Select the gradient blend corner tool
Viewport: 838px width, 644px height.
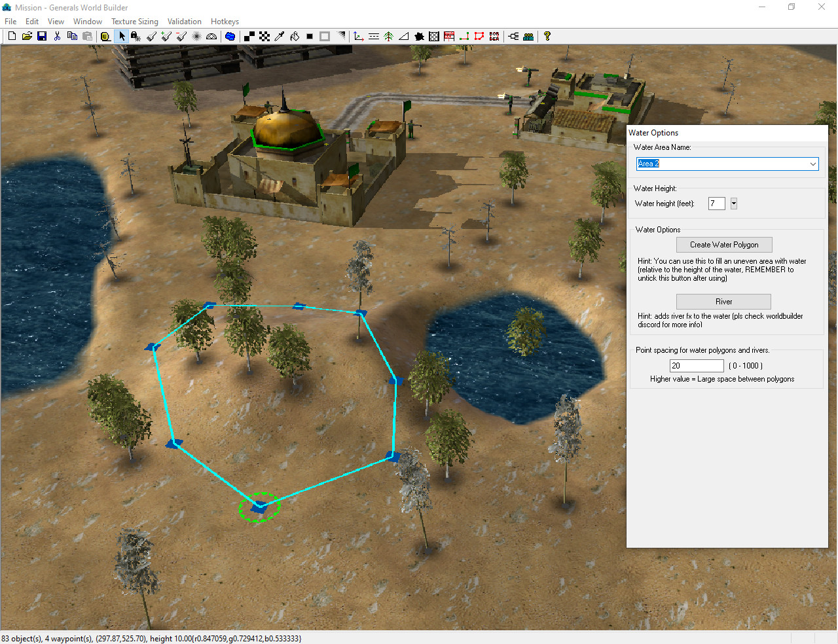tap(341, 36)
